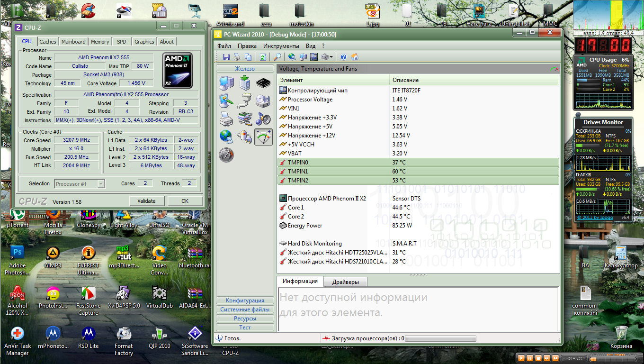Click the pause button in desktop player widget
This screenshot has height=364, width=644.
[530, 358]
